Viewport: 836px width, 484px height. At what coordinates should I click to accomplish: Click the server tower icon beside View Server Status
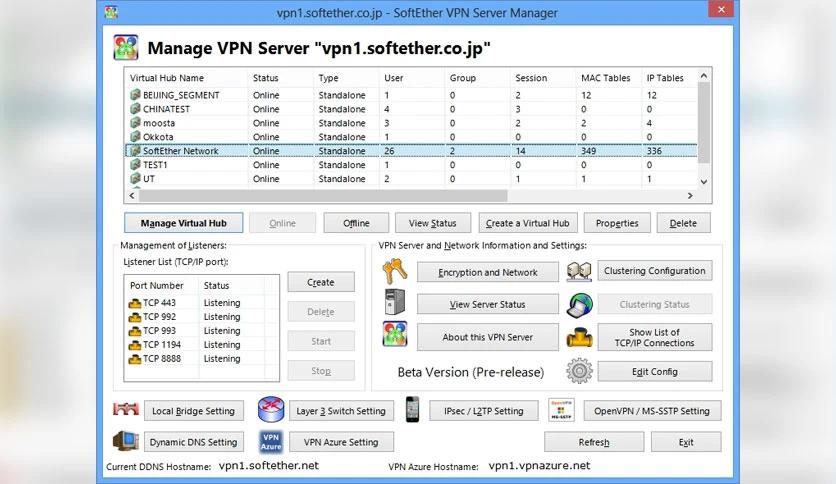point(395,302)
